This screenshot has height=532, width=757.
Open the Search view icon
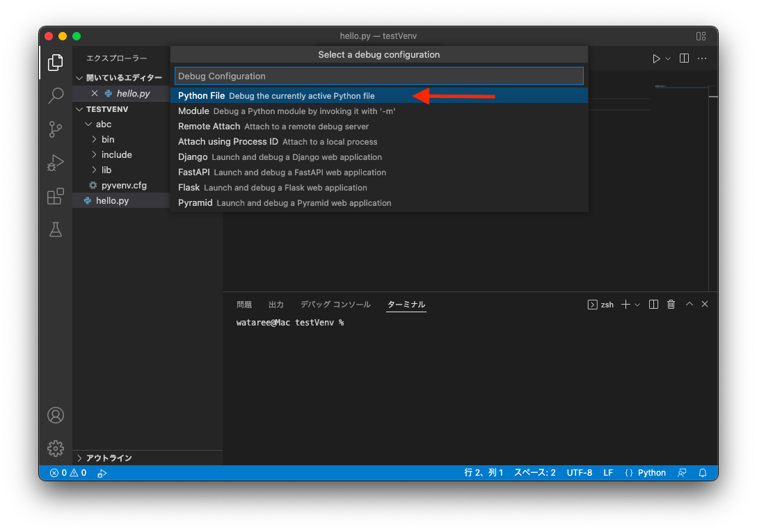click(x=56, y=95)
